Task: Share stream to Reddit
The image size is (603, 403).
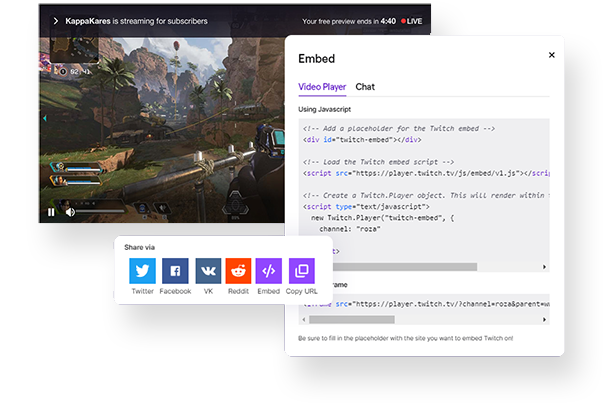Action: click(238, 271)
